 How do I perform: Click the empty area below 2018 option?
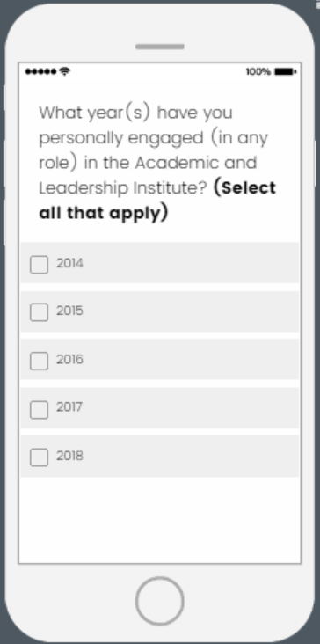tap(160, 520)
